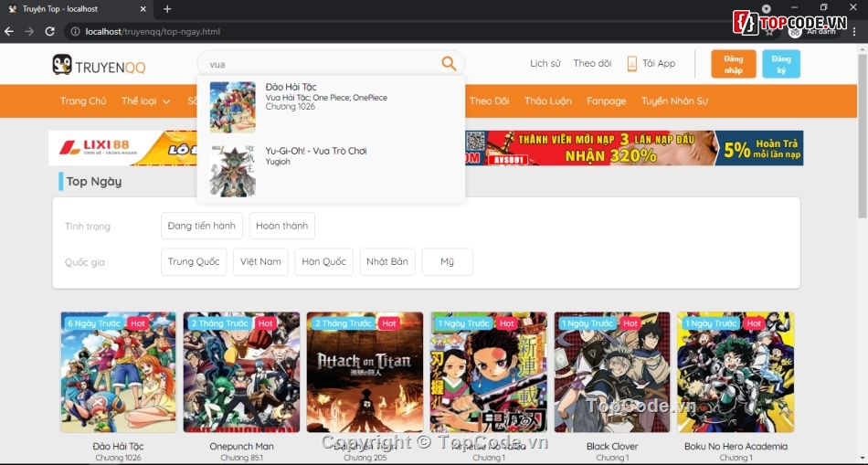The height and width of the screenshot is (465, 868).
Task: Choose Đảo Hải Tặc search suggestion
Action: pos(290,87)
